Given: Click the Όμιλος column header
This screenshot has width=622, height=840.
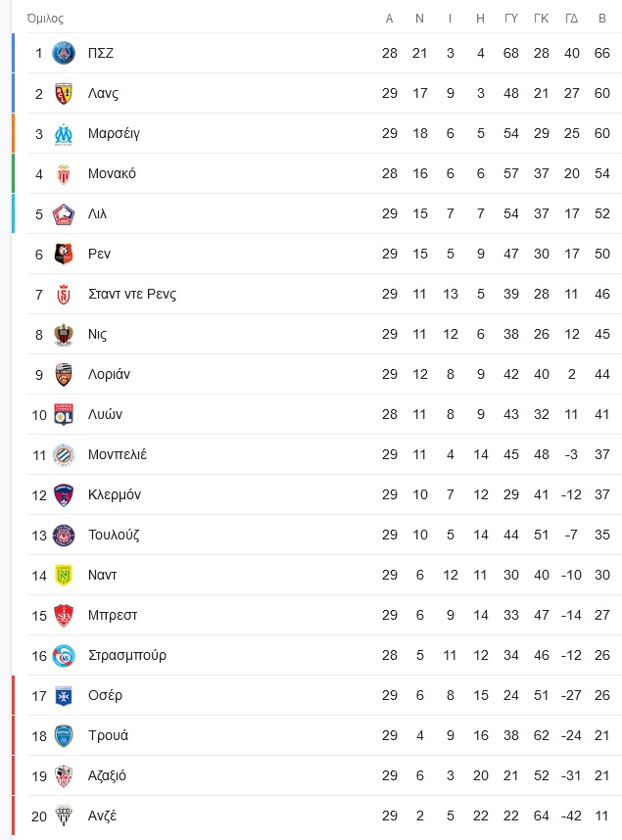Looking at the screenshot, I should (45, 19).
